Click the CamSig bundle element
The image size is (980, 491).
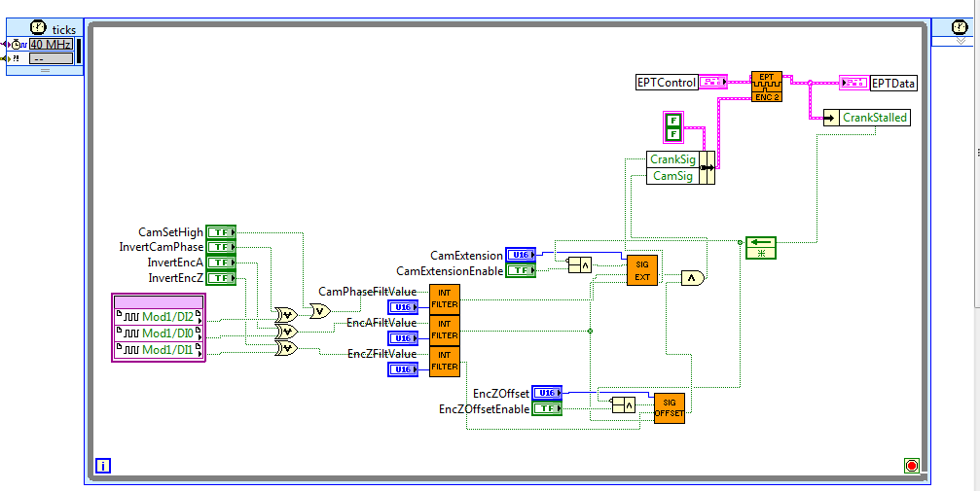(x=672, y=176)
